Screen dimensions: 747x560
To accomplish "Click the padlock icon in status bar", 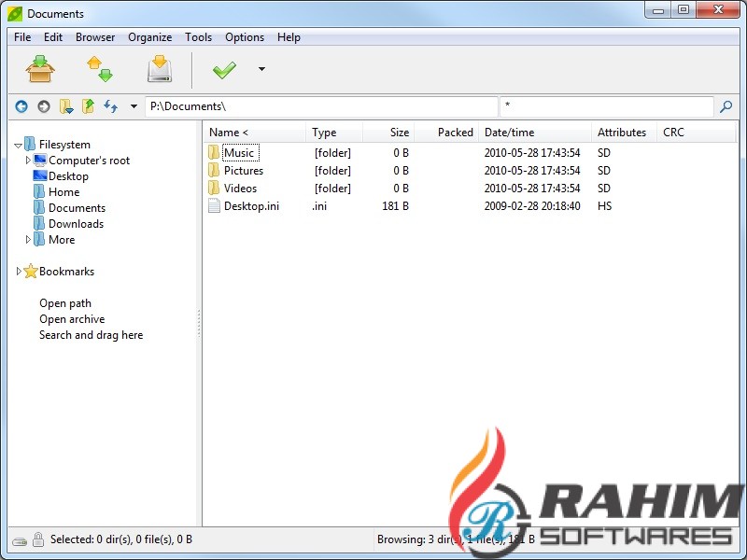I will point(38,539).
